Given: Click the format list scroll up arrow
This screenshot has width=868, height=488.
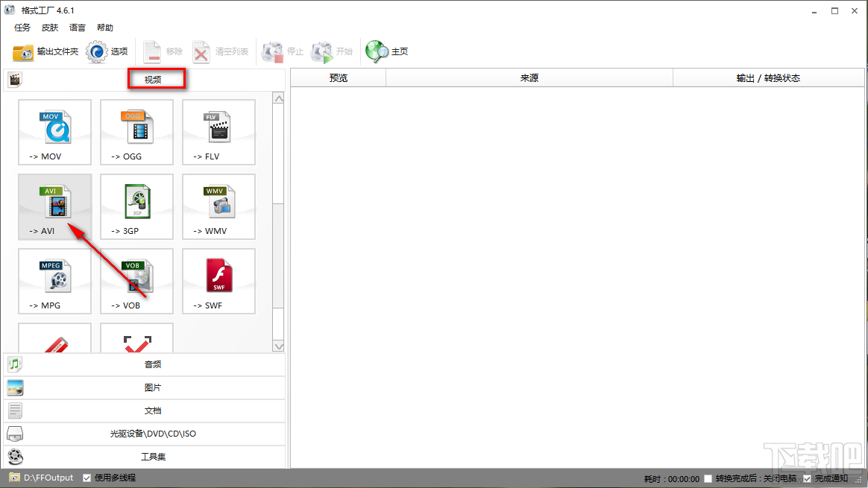Looking at the screenshot, I should click(278, 98).
